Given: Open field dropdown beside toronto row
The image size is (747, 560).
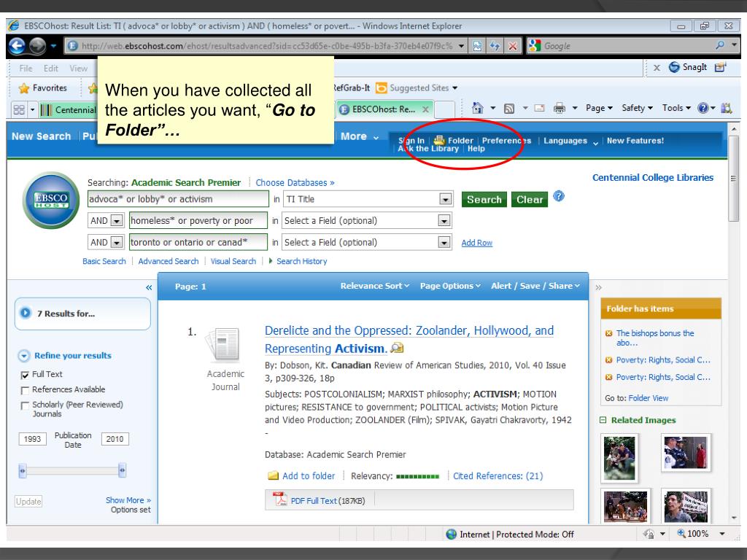Looking at the screenshot, I should tap(444, 242).
